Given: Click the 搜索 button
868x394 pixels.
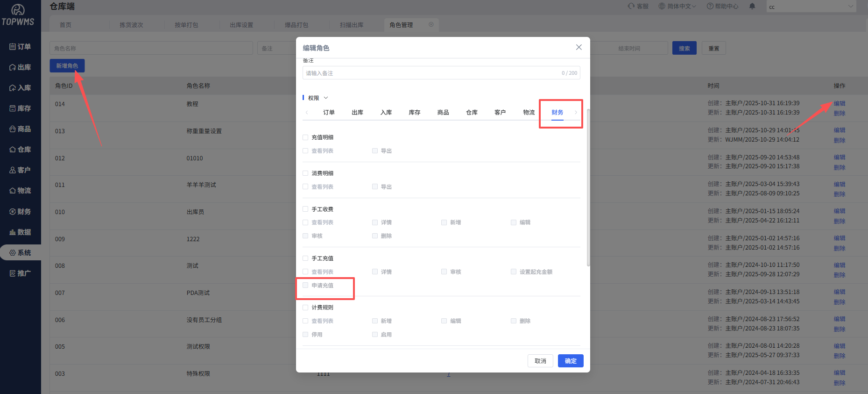Looking at the screenshot, I should [685, 48].
